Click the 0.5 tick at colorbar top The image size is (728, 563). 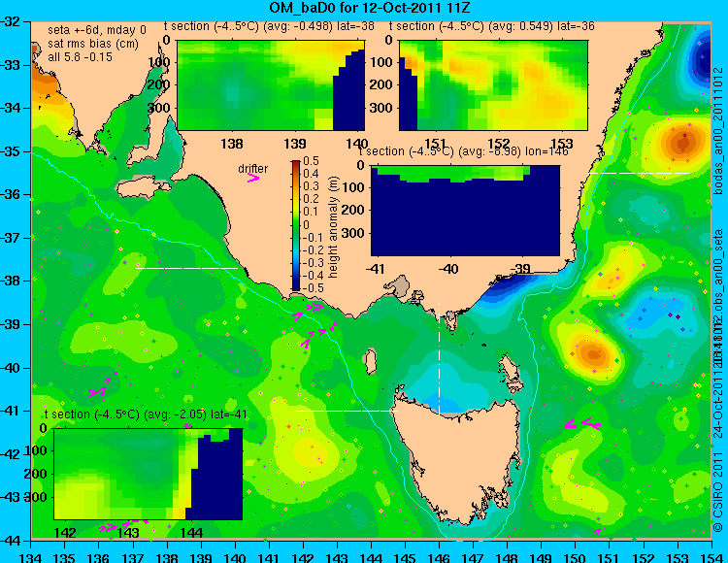click(x=312, y=161)
